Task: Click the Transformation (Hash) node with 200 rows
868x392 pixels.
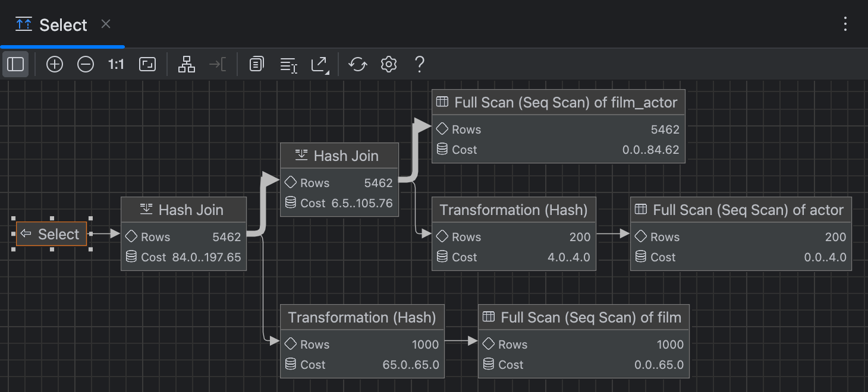Action: 513,233
